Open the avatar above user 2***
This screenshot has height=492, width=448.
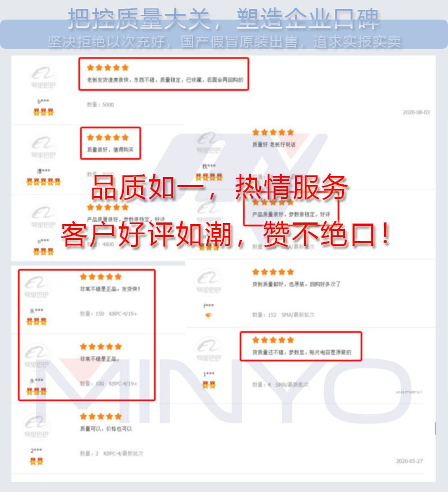[36, 426]
